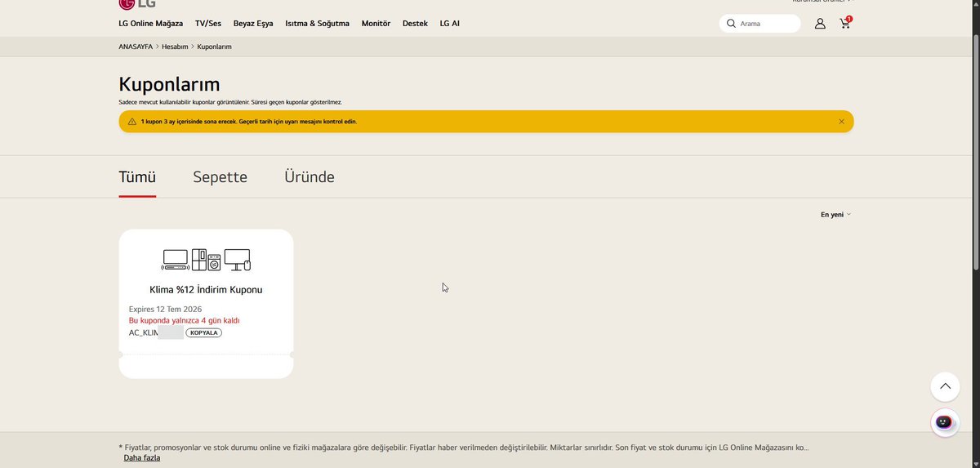Click the LG logo
Screen dimensions: 980x468
pos(136,3)
